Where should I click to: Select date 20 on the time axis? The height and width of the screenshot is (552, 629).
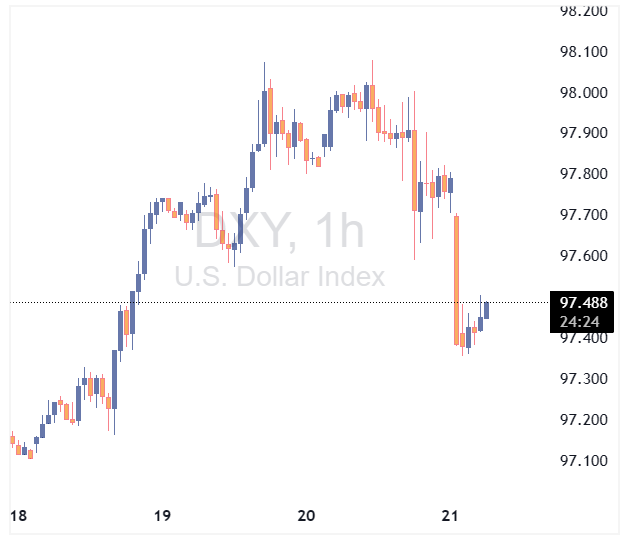306,516
